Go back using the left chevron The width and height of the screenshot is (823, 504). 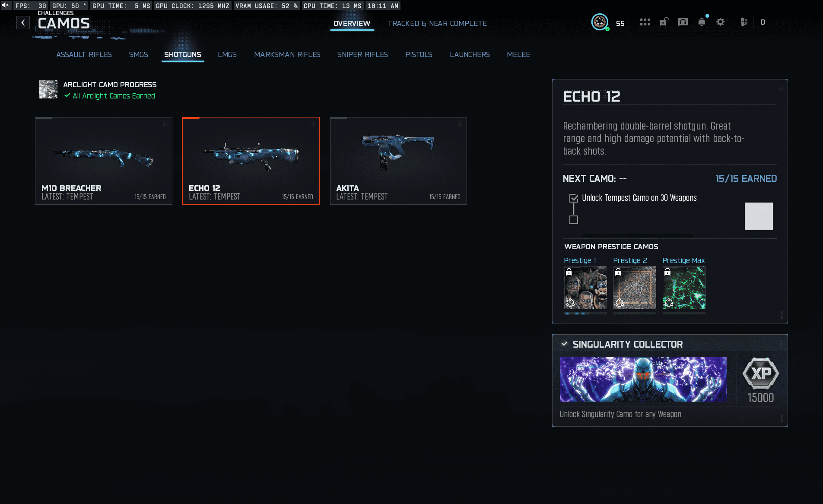click(x=23, y=23)
